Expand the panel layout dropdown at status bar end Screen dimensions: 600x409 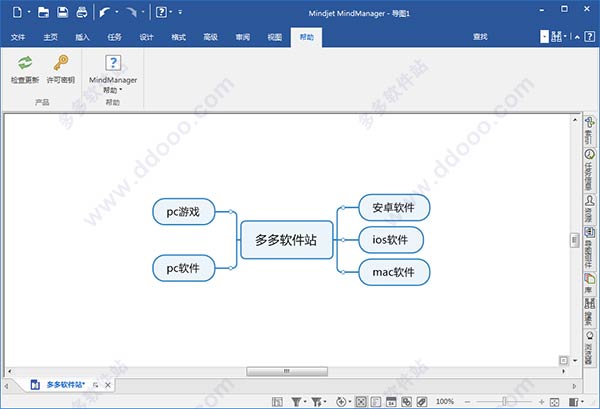[x=582, y=402]
